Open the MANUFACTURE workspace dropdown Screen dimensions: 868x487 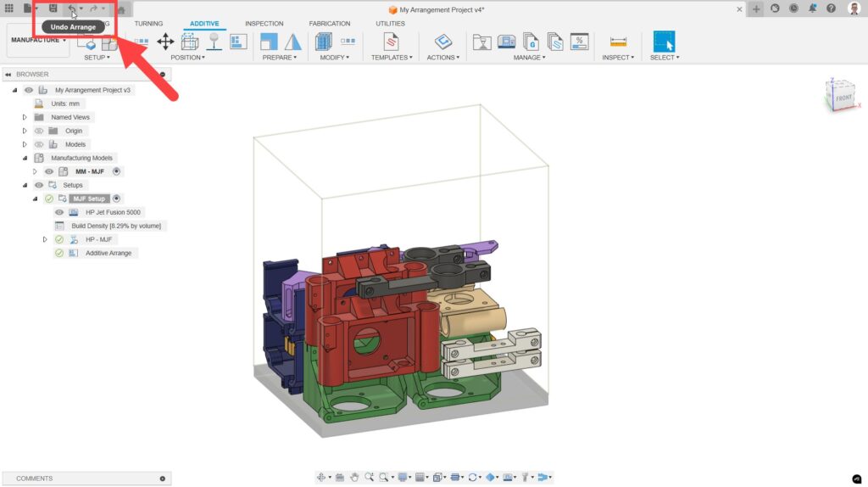tap(38, 40)
